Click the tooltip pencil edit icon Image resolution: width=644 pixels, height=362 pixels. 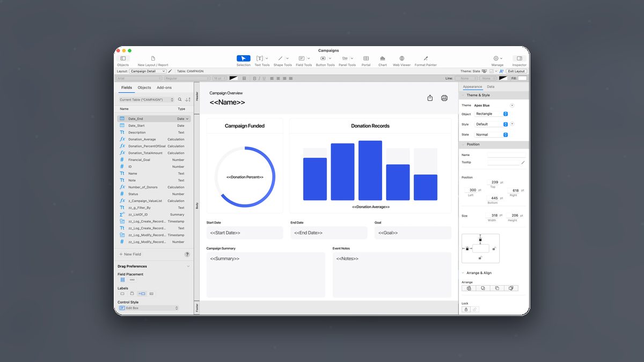coord(523,162)
